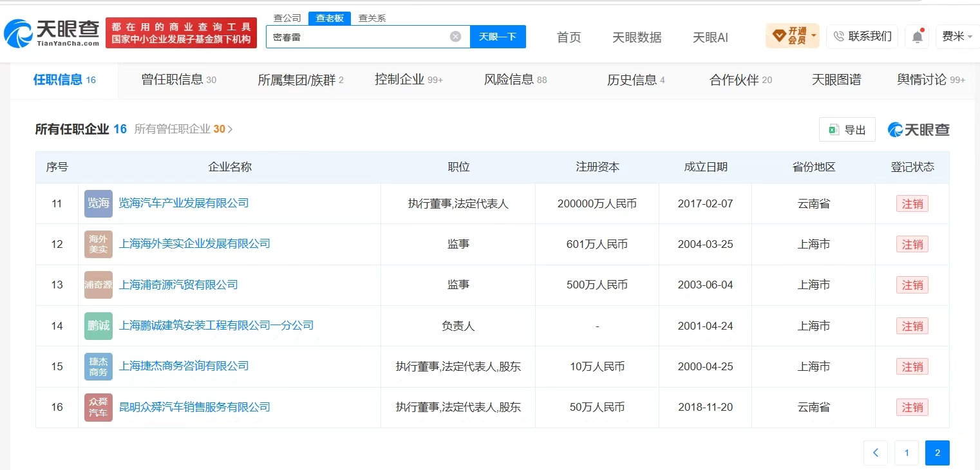The width and height of the screenshot is (980, 470).
Task: Go to previous page arrow in pagination
Action: pyautogui.click(x=876, y=453)
